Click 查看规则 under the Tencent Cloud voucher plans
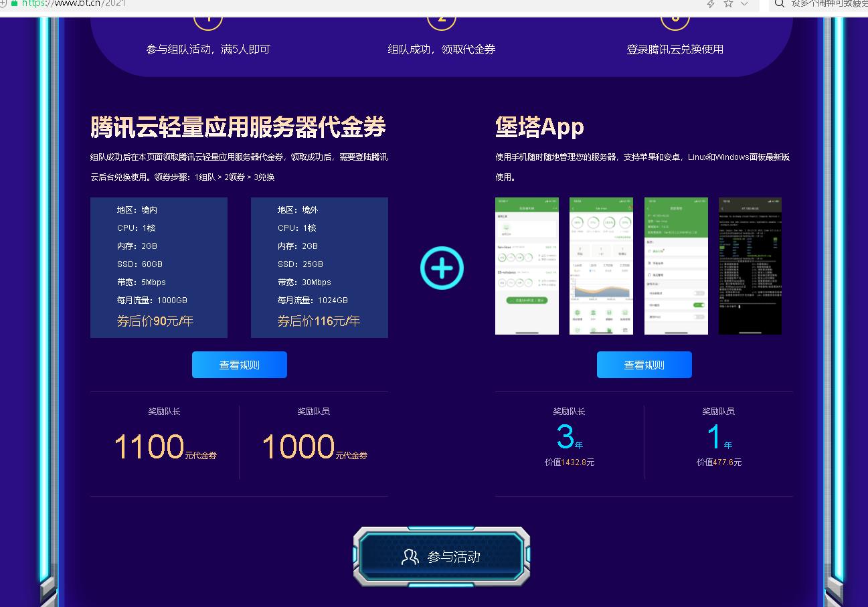This screenshot has height=607, width=868. pyautogui.click(x=239, y=365)
